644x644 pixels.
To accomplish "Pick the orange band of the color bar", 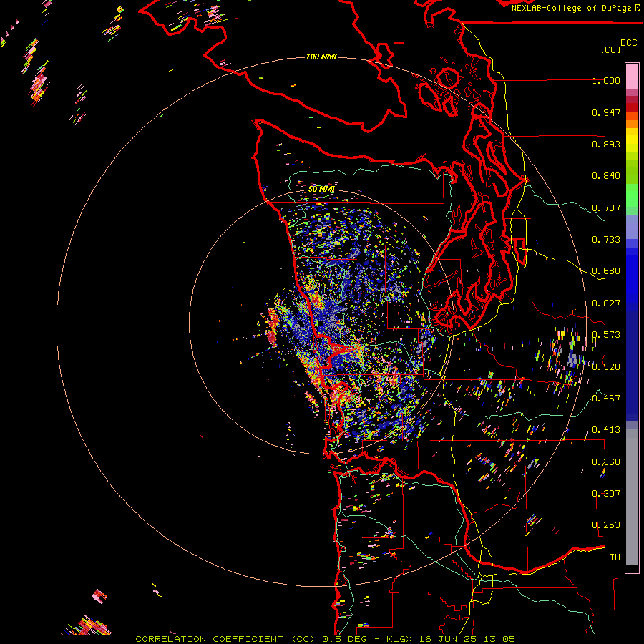I will (x=632, y=124).
